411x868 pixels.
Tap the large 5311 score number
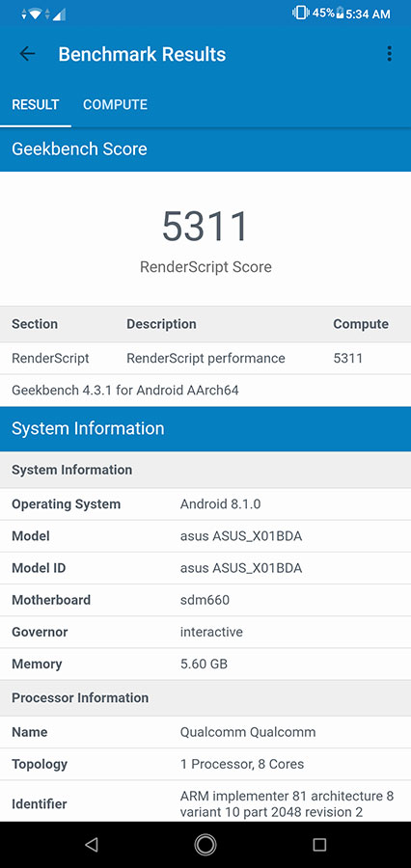pos(205,227)
